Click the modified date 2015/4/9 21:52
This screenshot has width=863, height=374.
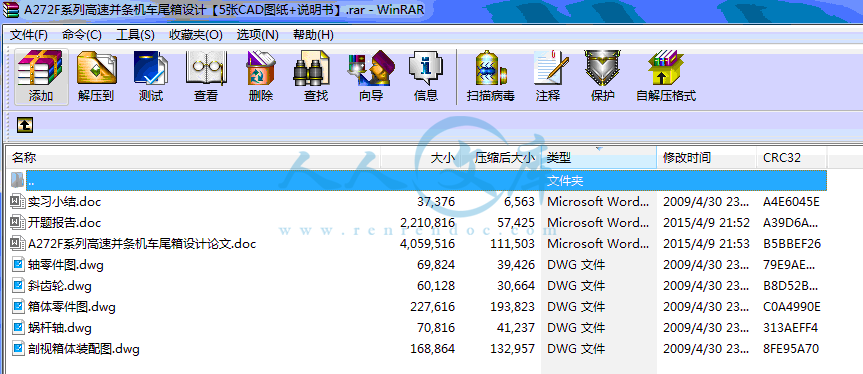coord(706,223)
